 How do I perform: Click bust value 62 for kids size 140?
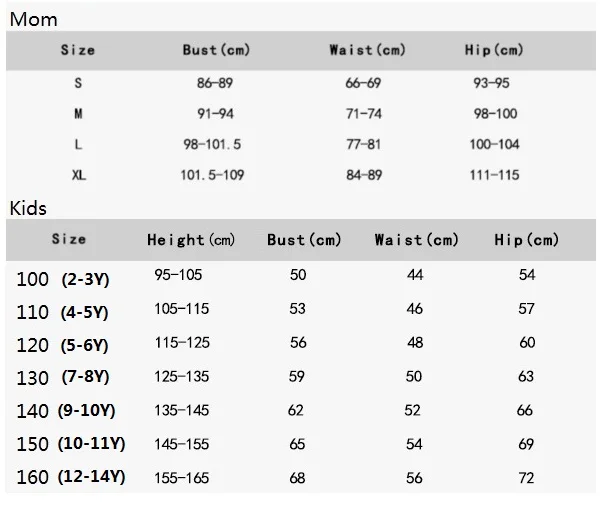tap(295, 410)
